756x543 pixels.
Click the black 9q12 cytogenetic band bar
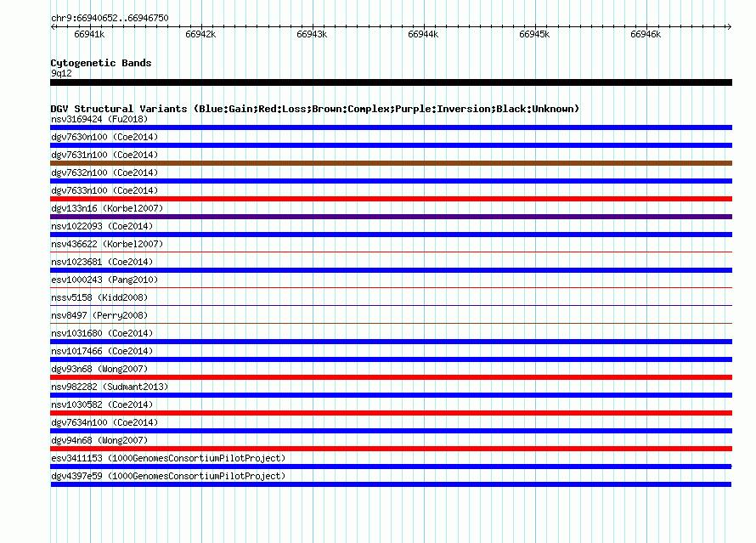[391, 82]
